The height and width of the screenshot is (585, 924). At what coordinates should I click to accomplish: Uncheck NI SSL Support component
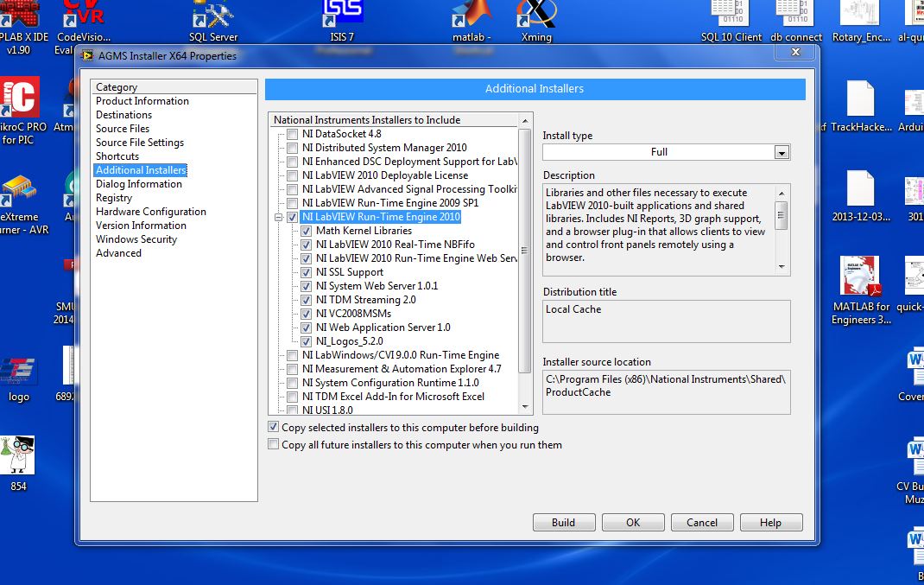(306, 272)
